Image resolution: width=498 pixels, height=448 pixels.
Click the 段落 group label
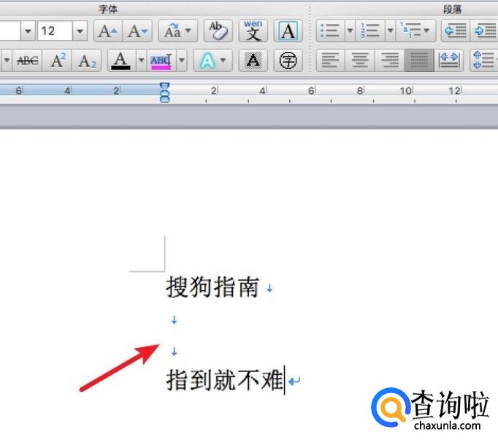pos(452,10)
